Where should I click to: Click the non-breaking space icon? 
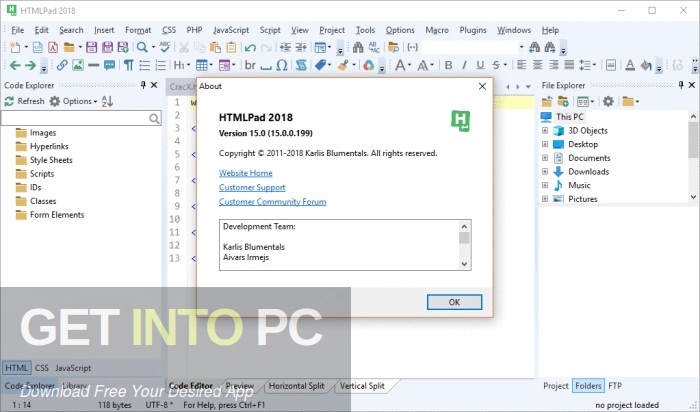tap(266, 67)
